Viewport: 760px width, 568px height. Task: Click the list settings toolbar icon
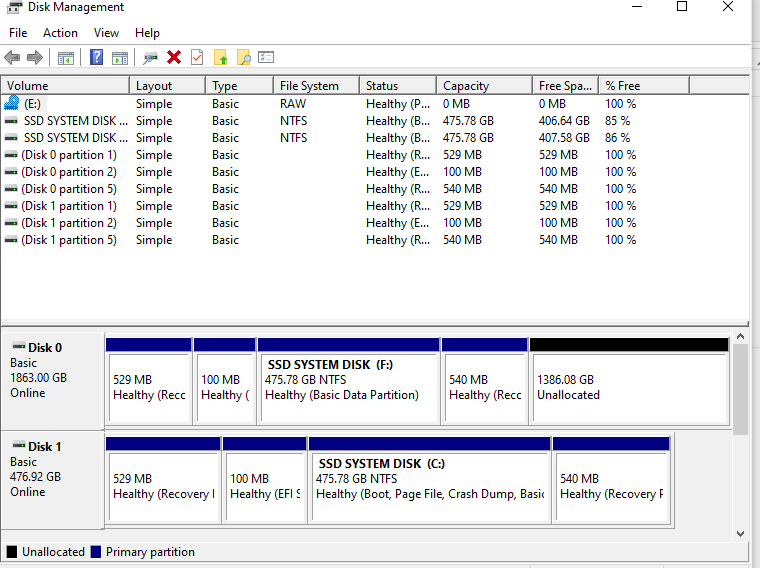pyautogui.click(x=266, y=57)
